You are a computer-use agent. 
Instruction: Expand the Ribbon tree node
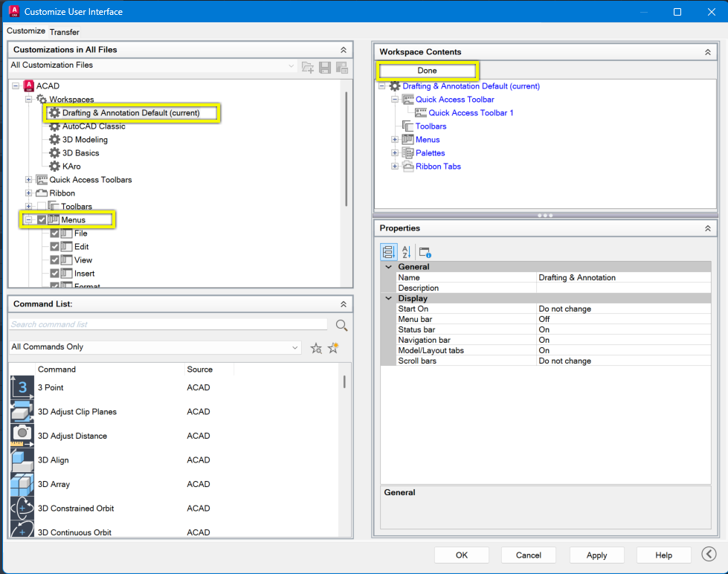click(28, 193)
